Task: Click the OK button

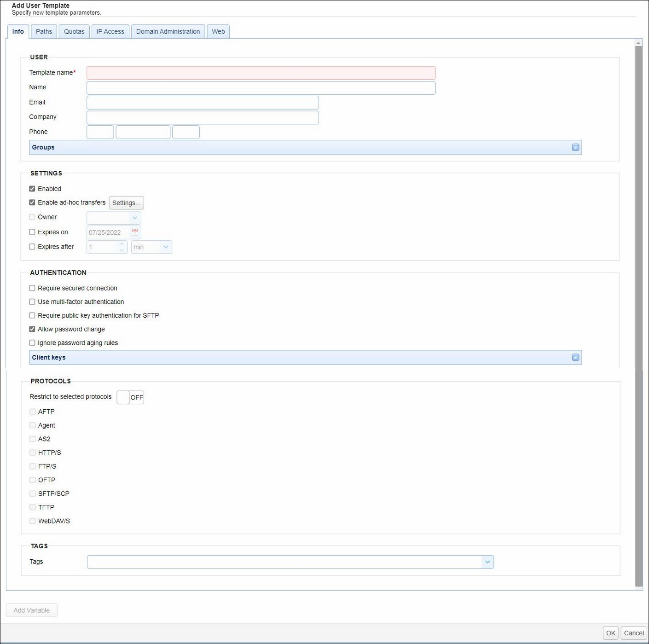Action: point(610,633)
